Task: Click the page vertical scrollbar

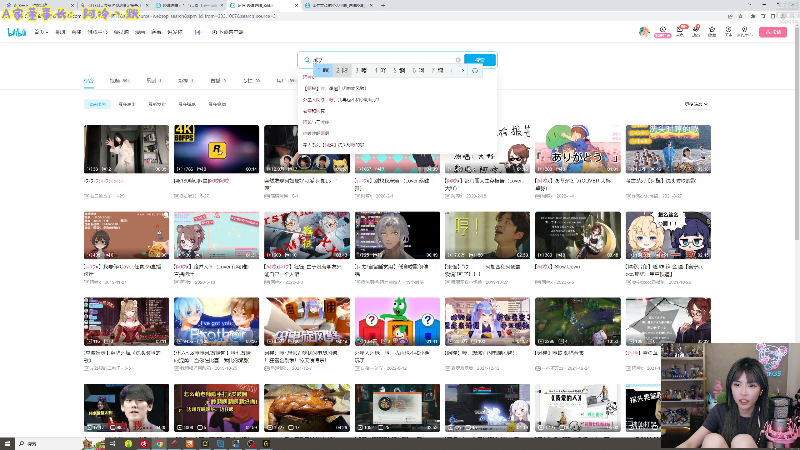Action: coord(796,133)
